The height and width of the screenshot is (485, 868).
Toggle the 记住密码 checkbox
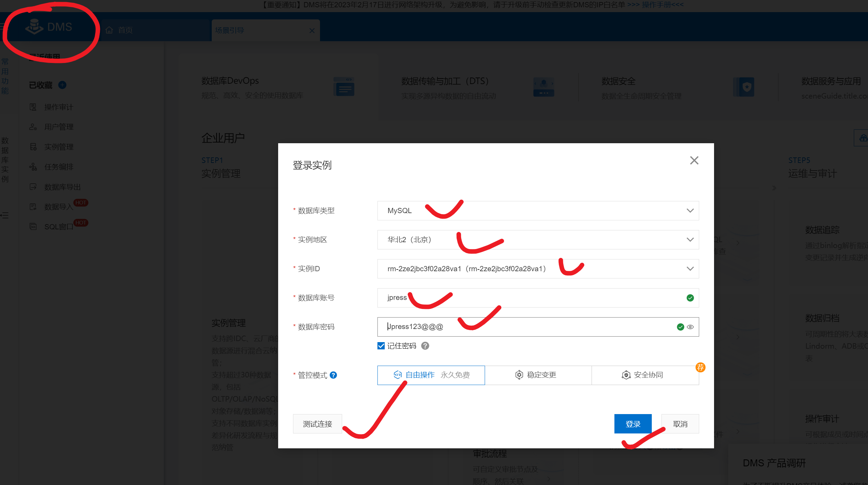point(381,346)
